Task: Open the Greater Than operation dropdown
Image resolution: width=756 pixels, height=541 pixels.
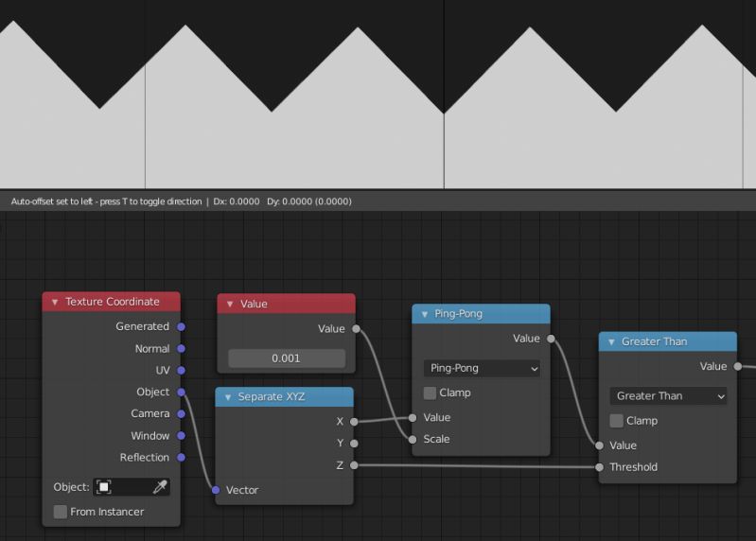Action: tap(669, 396)
